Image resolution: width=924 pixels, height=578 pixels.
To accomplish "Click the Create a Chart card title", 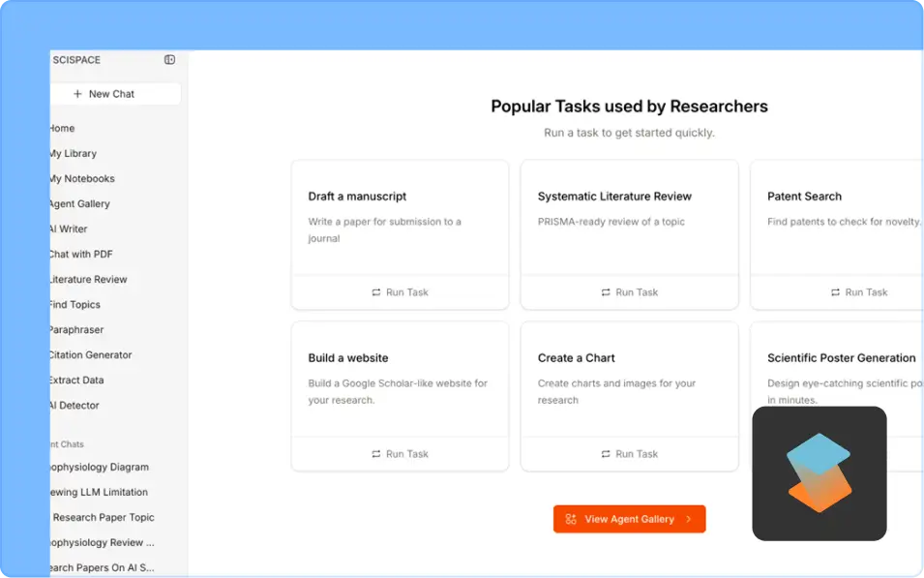I will [577, 358].
